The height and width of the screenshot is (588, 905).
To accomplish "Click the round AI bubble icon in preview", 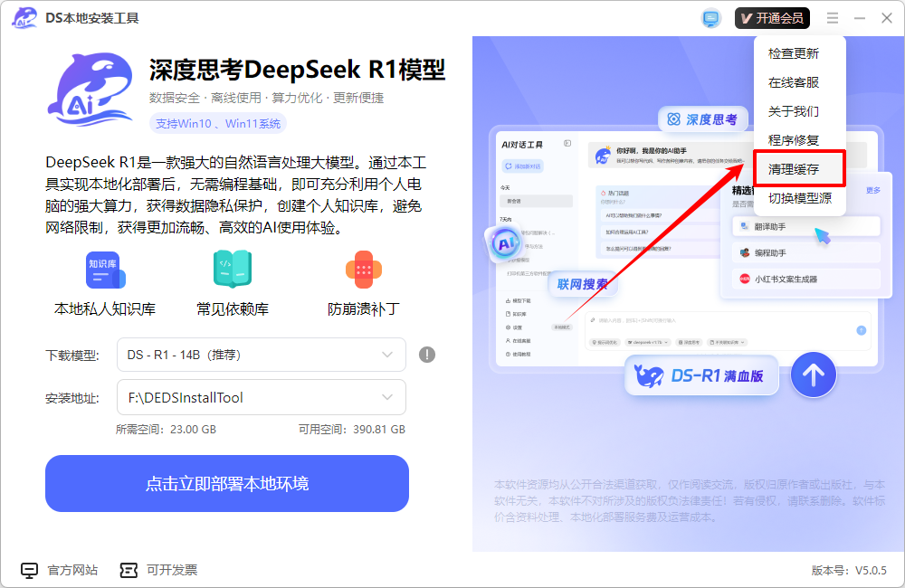I will [x=506, y=243].
